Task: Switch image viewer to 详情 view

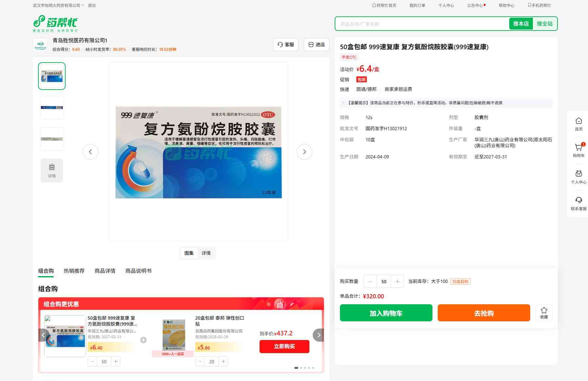Action: 206,253
